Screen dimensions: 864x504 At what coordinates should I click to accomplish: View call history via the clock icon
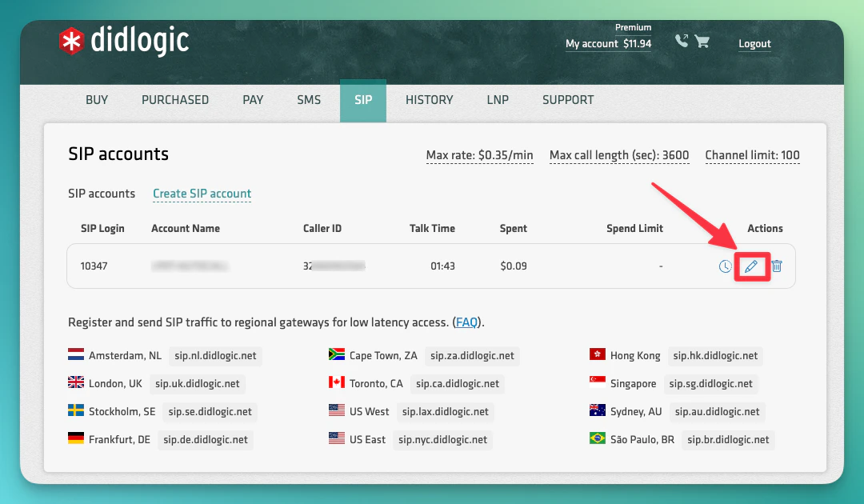pos(725,266)
